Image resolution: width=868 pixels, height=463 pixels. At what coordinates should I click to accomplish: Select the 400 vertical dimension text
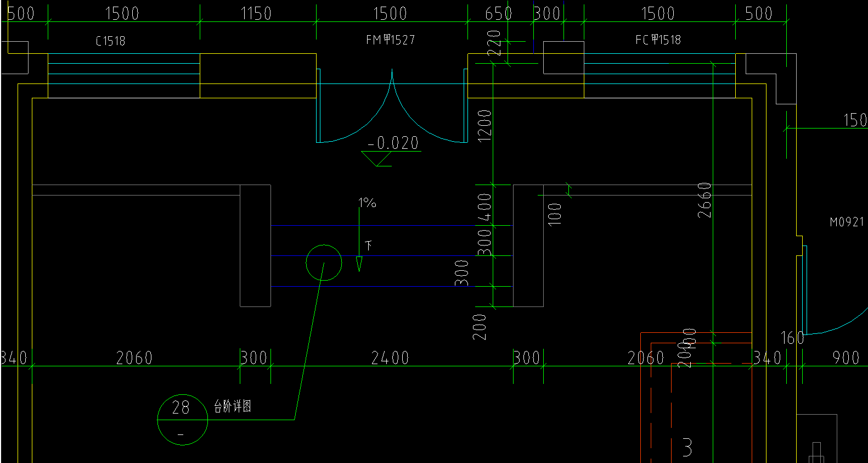[x=485, y=207]
